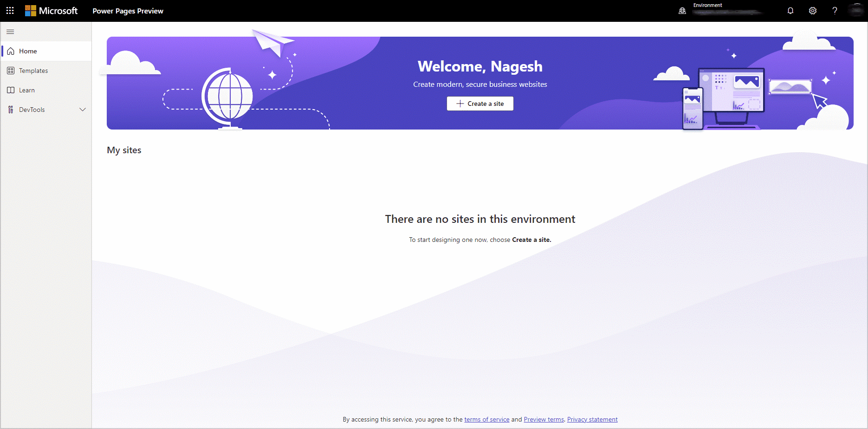Image resolution: width=868 pixels, height=429 pixels.
Task: Click the Microsoft logo in the header
Action: point(52,10)
